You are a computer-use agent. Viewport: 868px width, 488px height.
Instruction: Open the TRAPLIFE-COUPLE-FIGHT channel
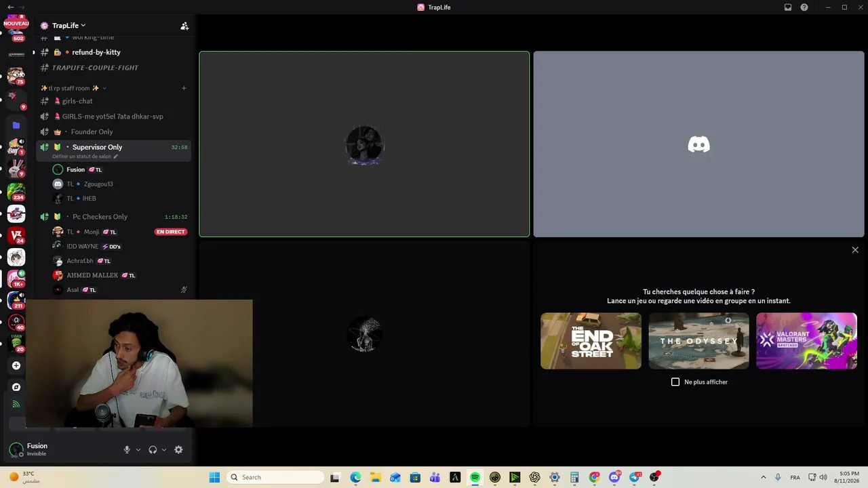point(95,68)
